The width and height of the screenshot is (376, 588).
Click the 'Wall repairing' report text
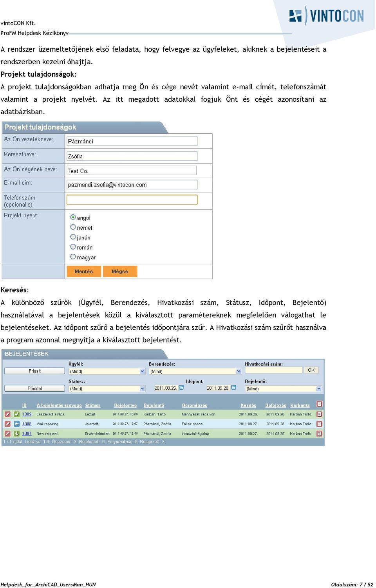[x=47, y=424]
